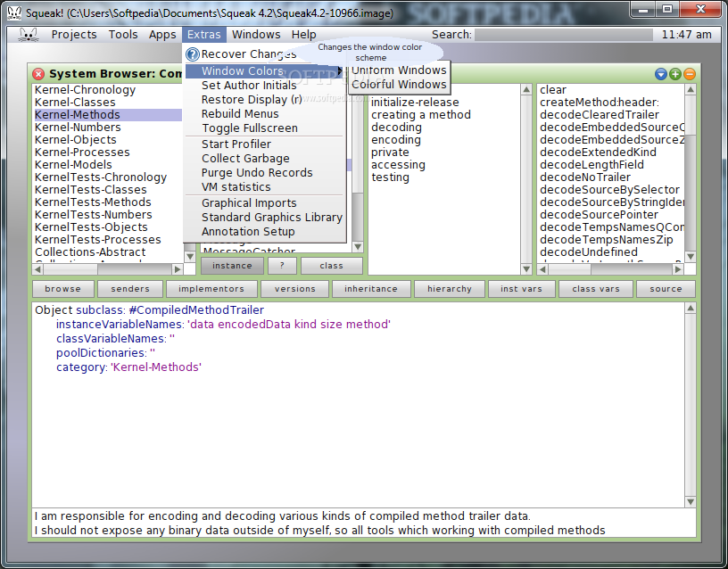
Task: Select initialize-release protocol
Action: tap(415, 102)
